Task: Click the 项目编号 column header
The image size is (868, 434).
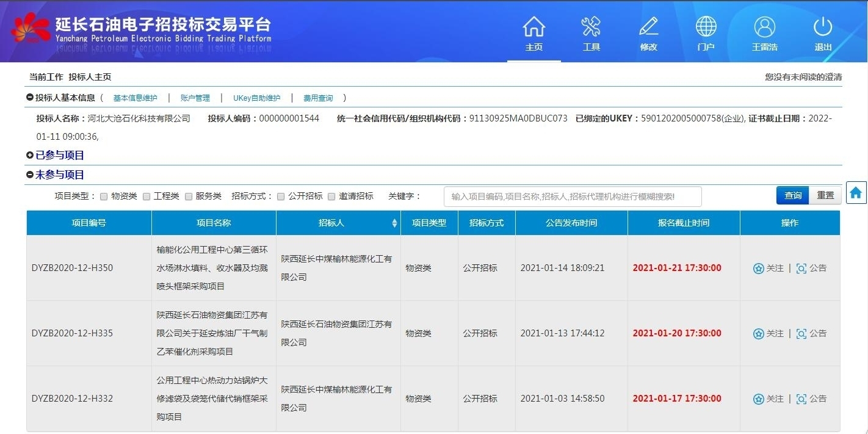Action: pyautogui.click(x=89, y=223)
